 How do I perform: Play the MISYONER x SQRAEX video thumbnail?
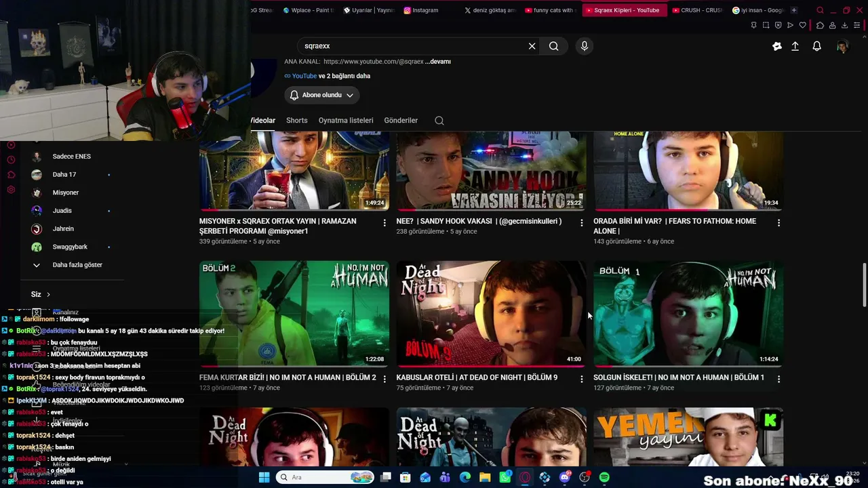pyautogui.click(x=294, y=171)
